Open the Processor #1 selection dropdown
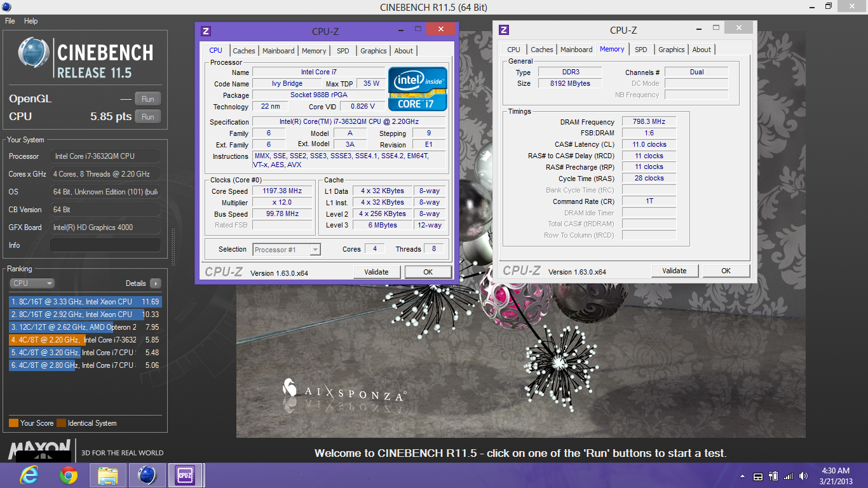The width and height of the screenshot is (868, 488). tap(287, 250)
